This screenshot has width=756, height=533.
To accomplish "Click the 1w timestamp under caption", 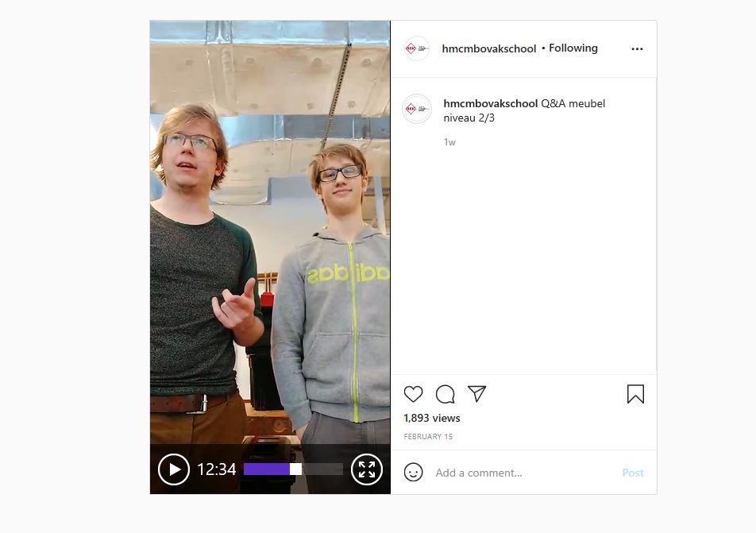I will (449, 142).
